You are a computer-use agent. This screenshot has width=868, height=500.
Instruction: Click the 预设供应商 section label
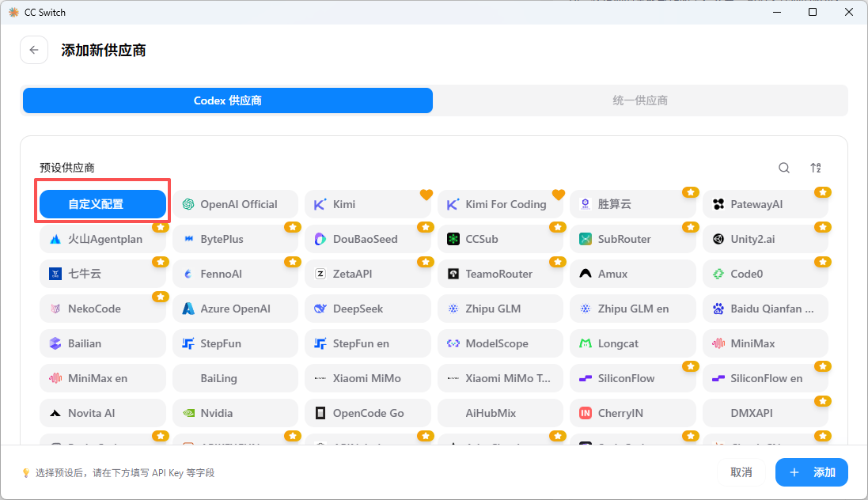point(67,168)
